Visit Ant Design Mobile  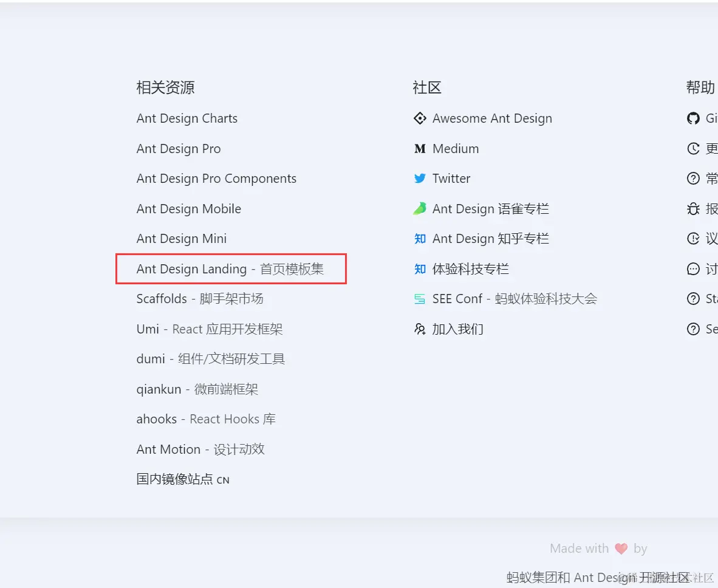pyautogui.click(x=189, y=209)
